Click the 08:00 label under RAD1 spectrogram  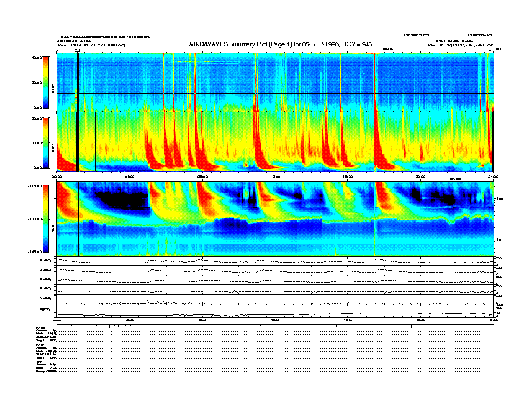tap(202, 177)
